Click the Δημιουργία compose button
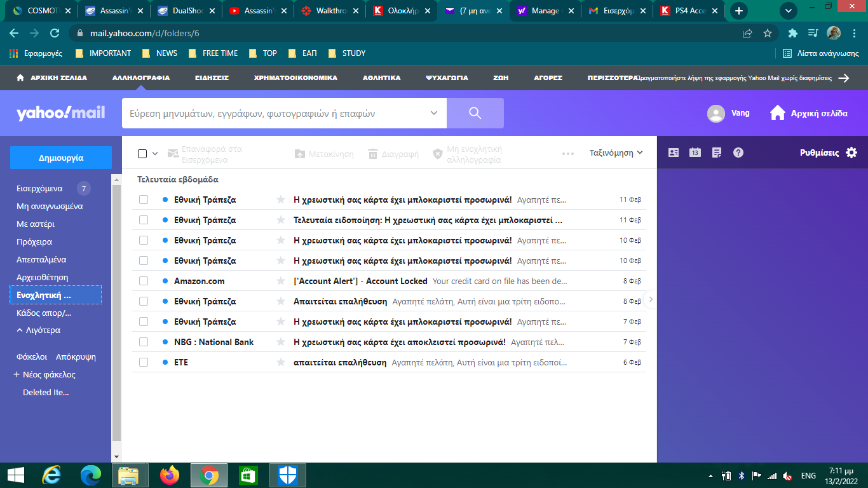This screenshot has width=868, height=488. tap(61, 158)
